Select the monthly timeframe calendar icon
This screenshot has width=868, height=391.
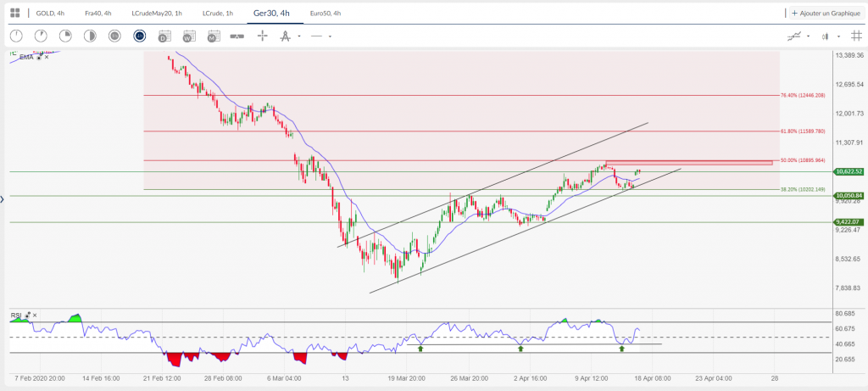click(213, 36)
